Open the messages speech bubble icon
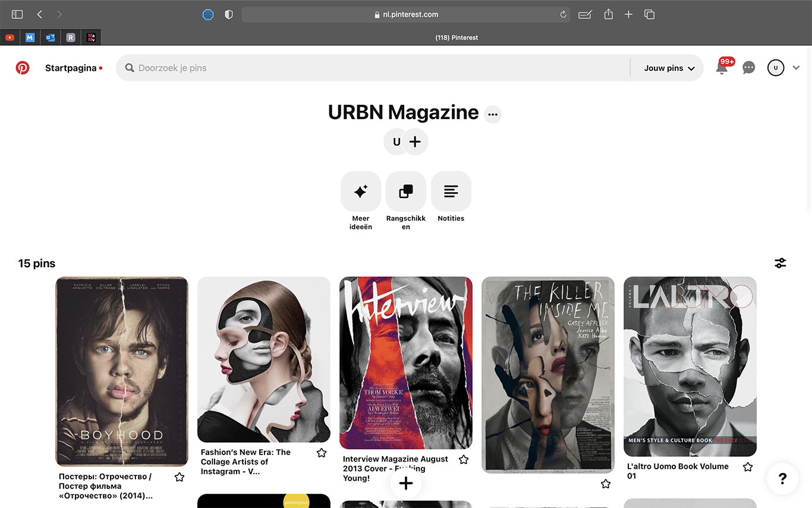Image resolution: width=812 pixels, height=508 pixels. click(x=749, y=68)
